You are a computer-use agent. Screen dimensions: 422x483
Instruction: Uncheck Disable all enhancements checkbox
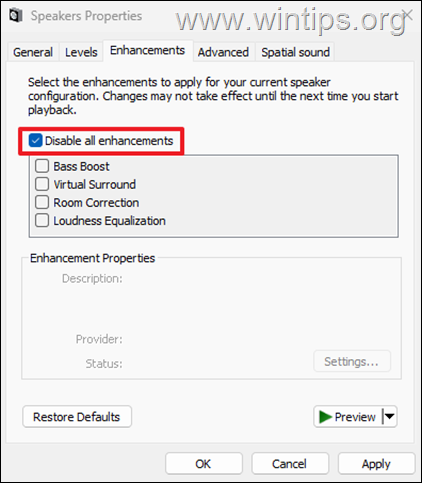coord(35,141)
